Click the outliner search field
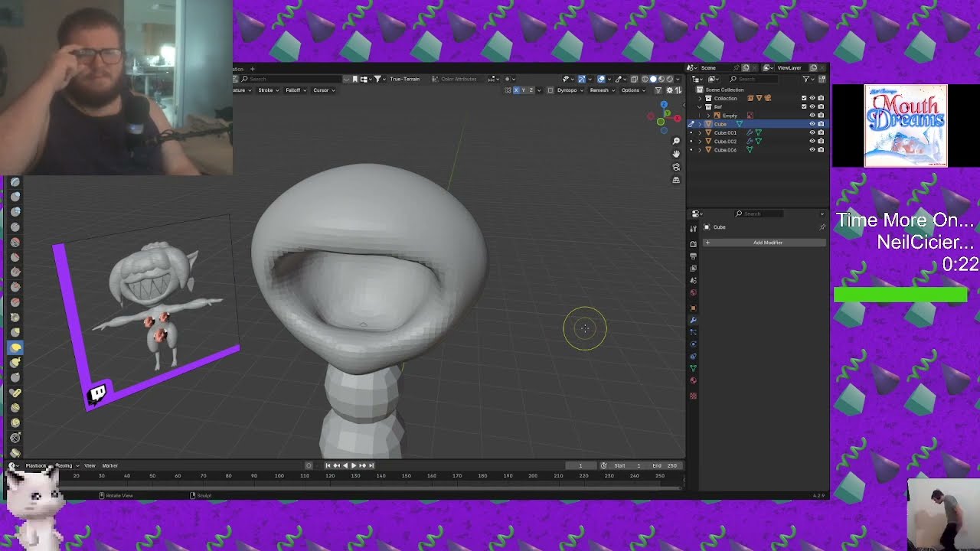 coord(753,79)
